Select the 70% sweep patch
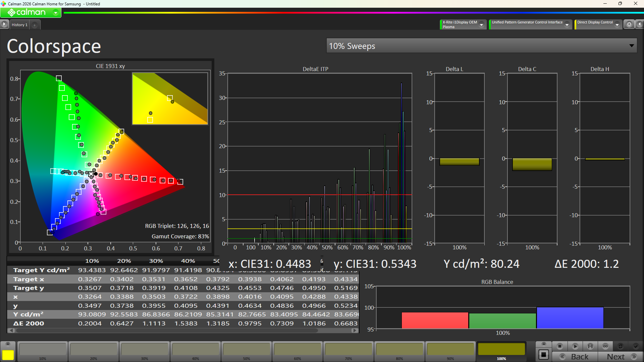644x362 pixels. (x=348, y=351)
